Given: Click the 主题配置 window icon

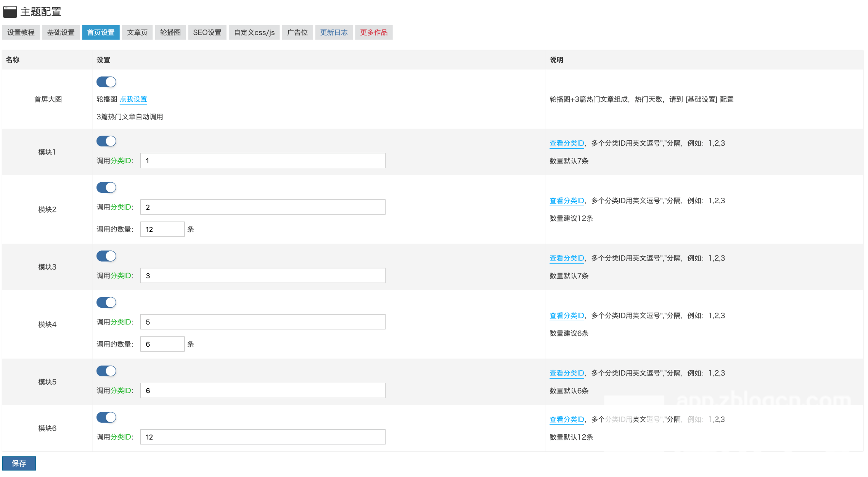Looking at the screenshot, I should click(10, 12).
